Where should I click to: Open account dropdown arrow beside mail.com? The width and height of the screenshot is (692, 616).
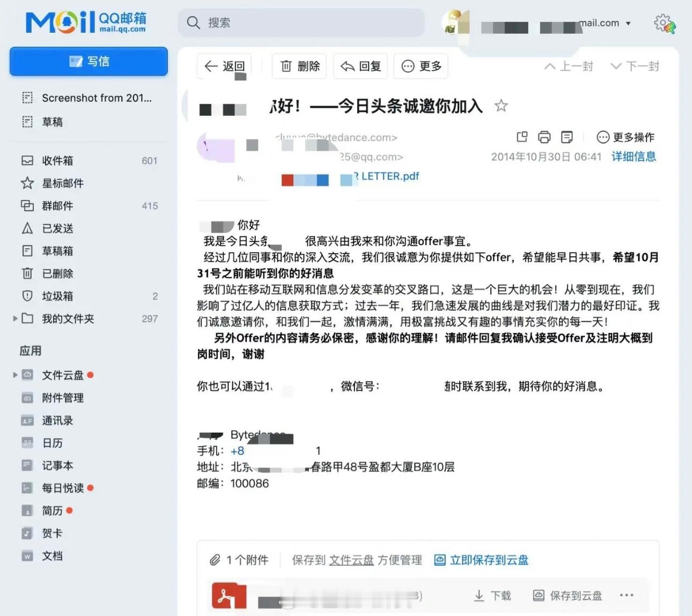628,24
